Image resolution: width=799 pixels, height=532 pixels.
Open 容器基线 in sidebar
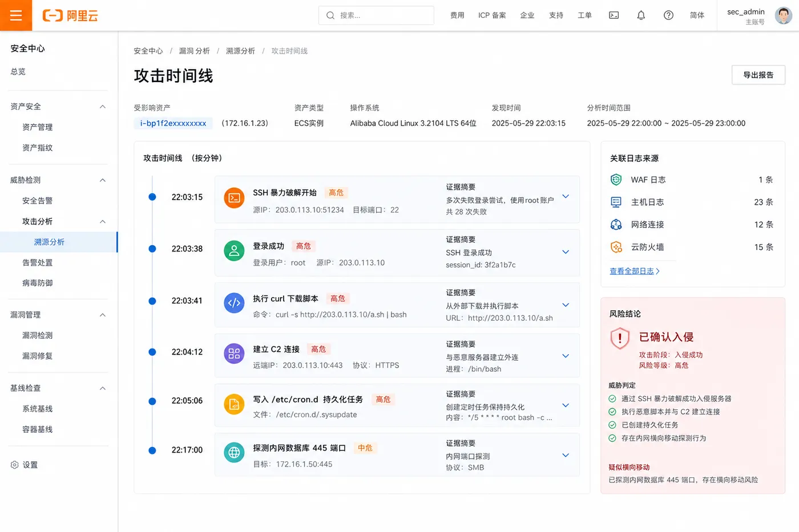[x=38, y=429]
